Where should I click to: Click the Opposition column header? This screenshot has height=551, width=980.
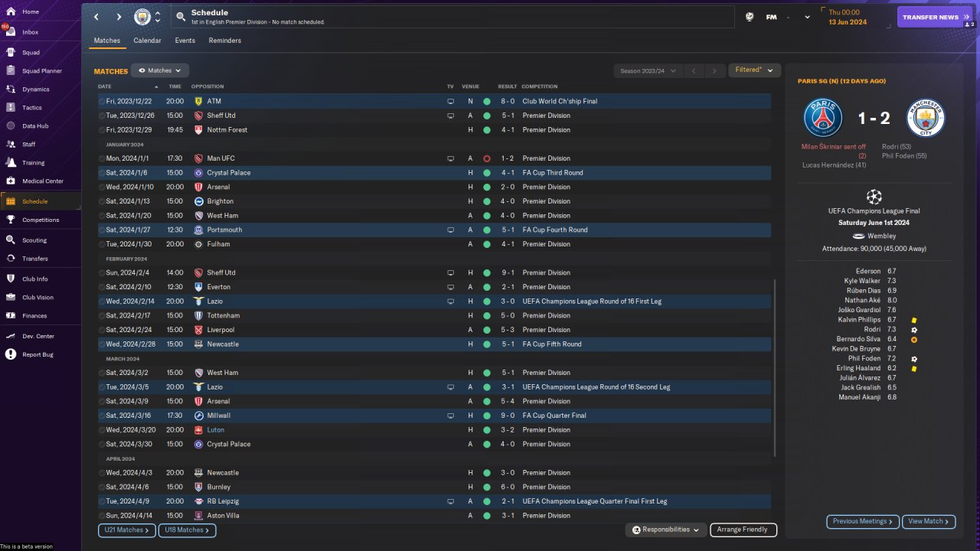point(207,86)
